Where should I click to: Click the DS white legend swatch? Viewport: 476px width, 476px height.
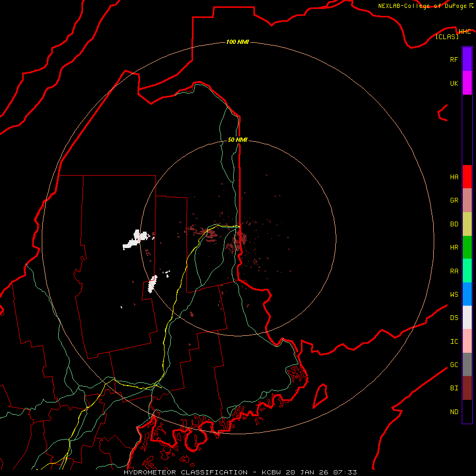tap(467, 317)
